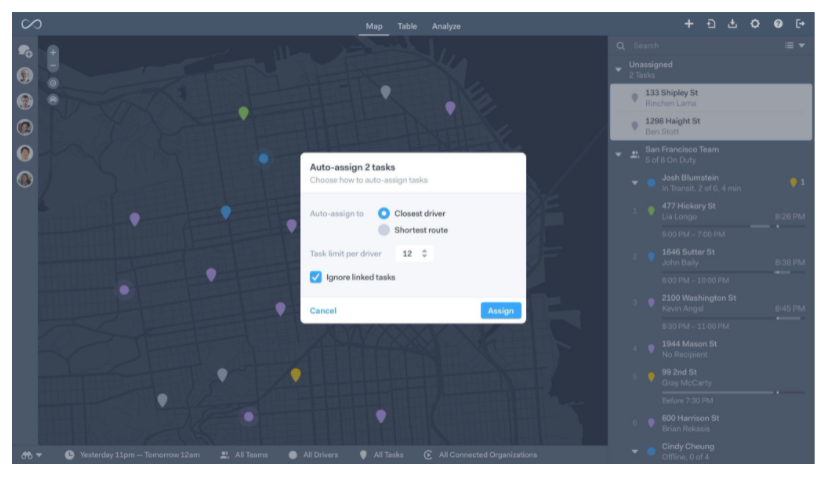Viewport: 830px width, 480px height.
Task: Select Closest driver radio option
Action: tap(384, 213)
